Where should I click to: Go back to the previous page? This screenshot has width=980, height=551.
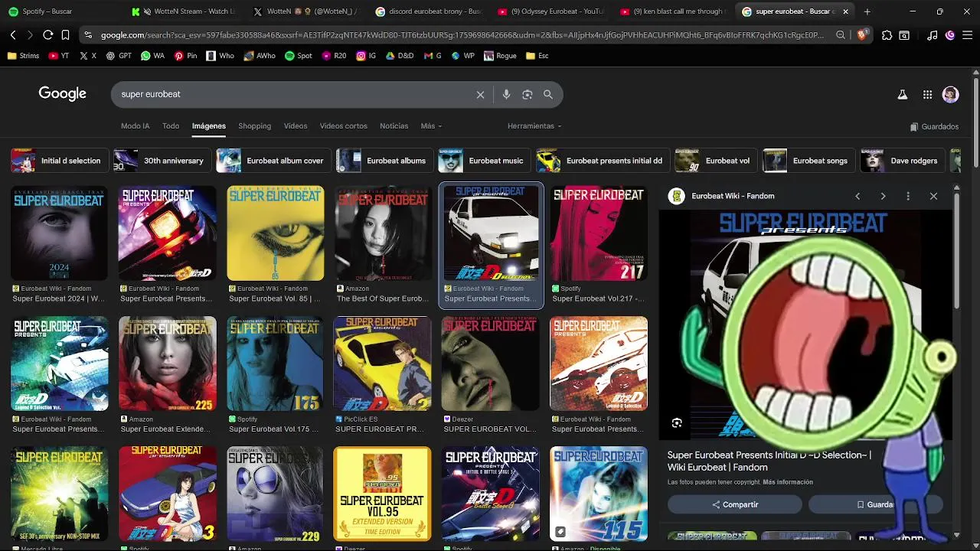(x=13, y=35)
